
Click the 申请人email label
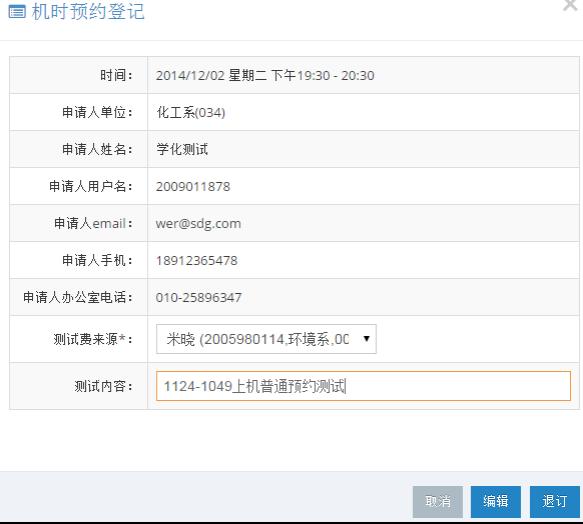pos(93,224)
